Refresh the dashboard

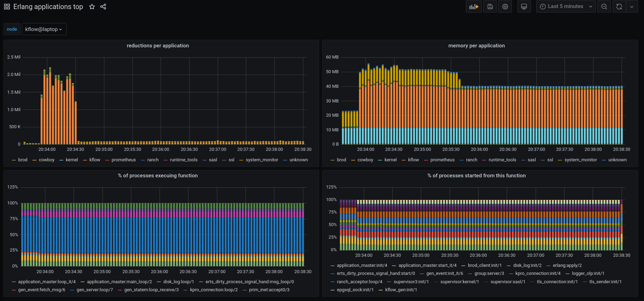(x=619, y=7)
